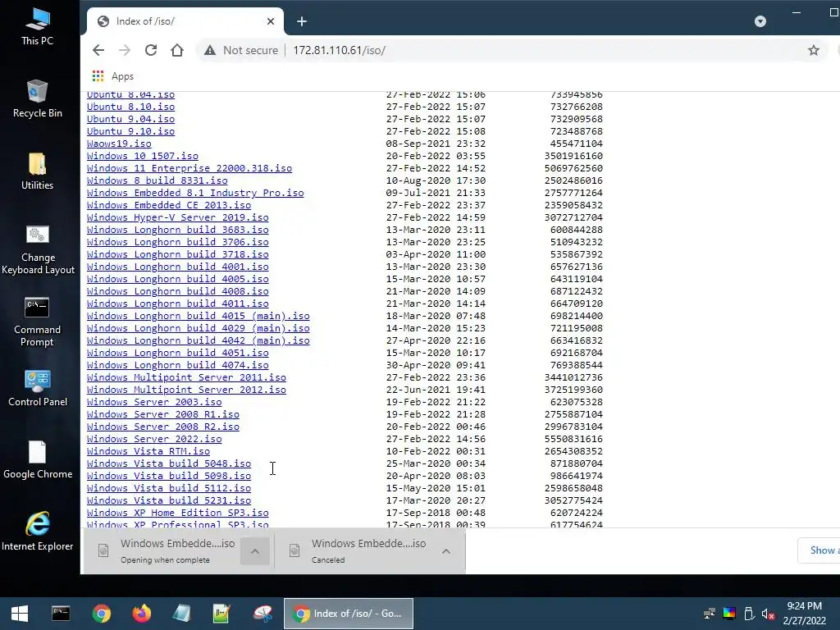Open the Apps grid in bookmarks bar
840x630 pixels.
[x=113, y=76]
